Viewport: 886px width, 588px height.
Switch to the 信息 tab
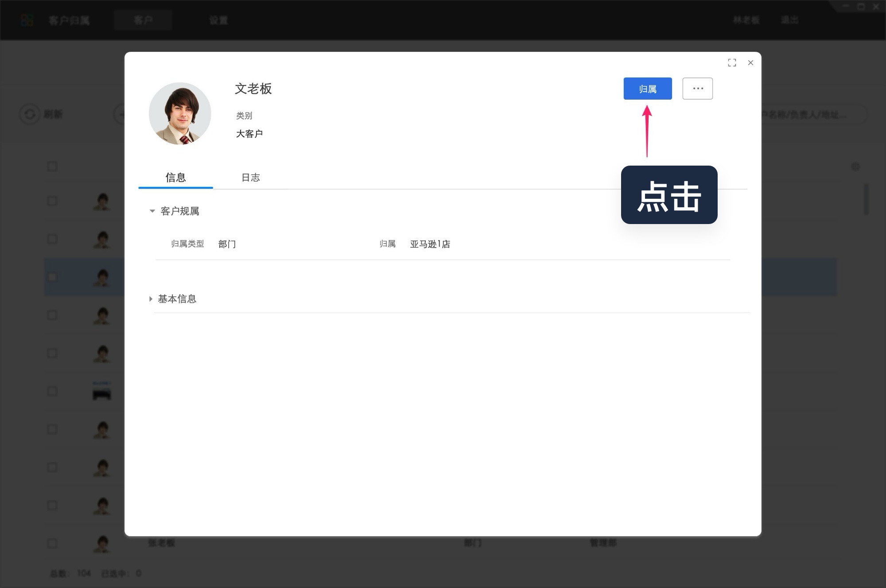(x=175, y=178)
